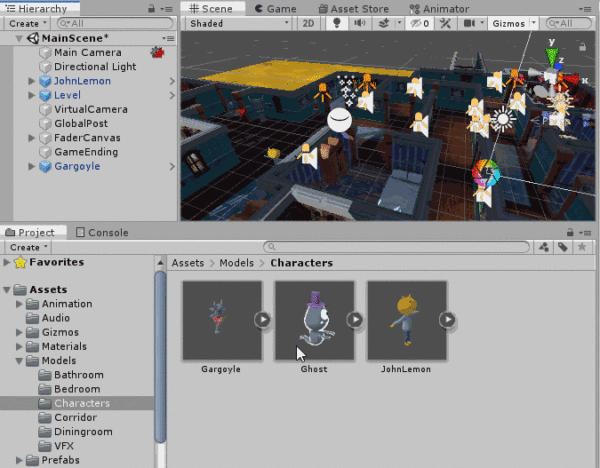Toggle the scene view rotation lock icon
The image size is (600, 468).
pyautogui.click(x=582, y=47)
